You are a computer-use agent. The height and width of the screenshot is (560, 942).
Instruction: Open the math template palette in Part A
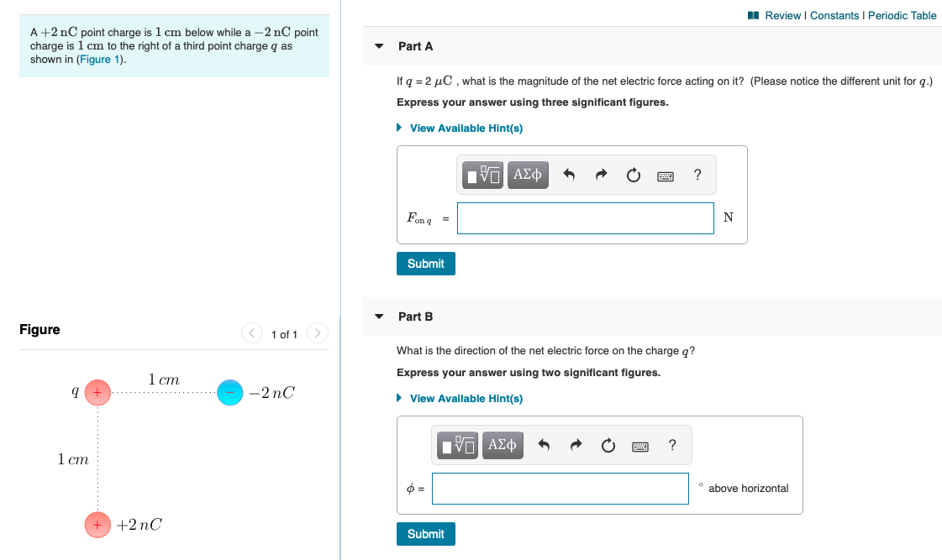point(482,175)
